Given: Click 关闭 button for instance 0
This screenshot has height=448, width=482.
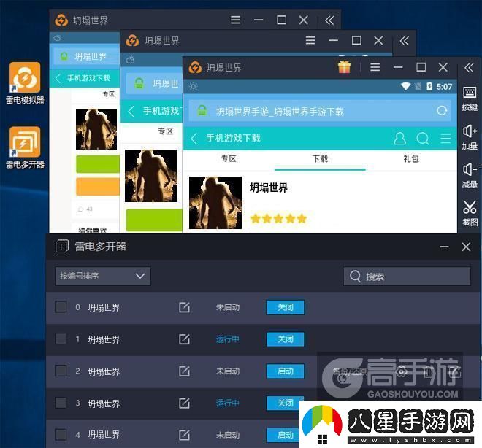Looking at the screenshot, I should (x=286, y=307).
